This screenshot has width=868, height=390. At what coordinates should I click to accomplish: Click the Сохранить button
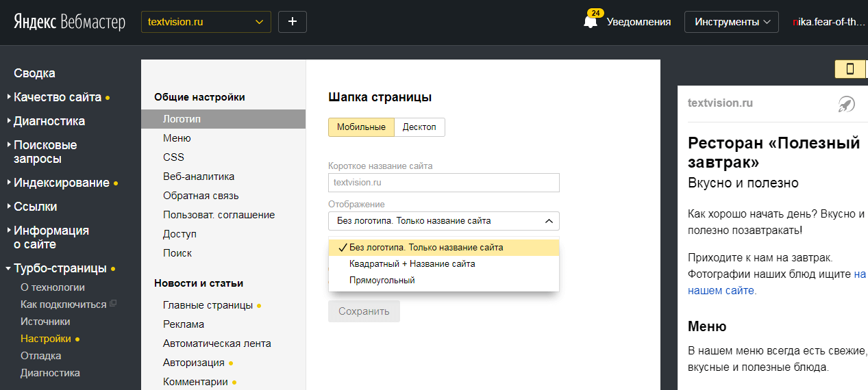(364, 311)
